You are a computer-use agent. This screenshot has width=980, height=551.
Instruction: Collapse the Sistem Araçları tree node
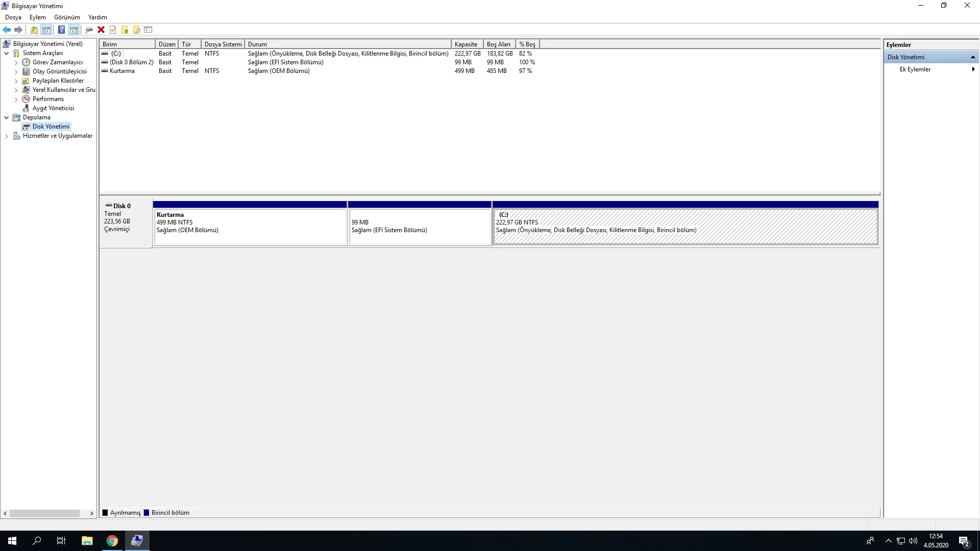[6, 53]
